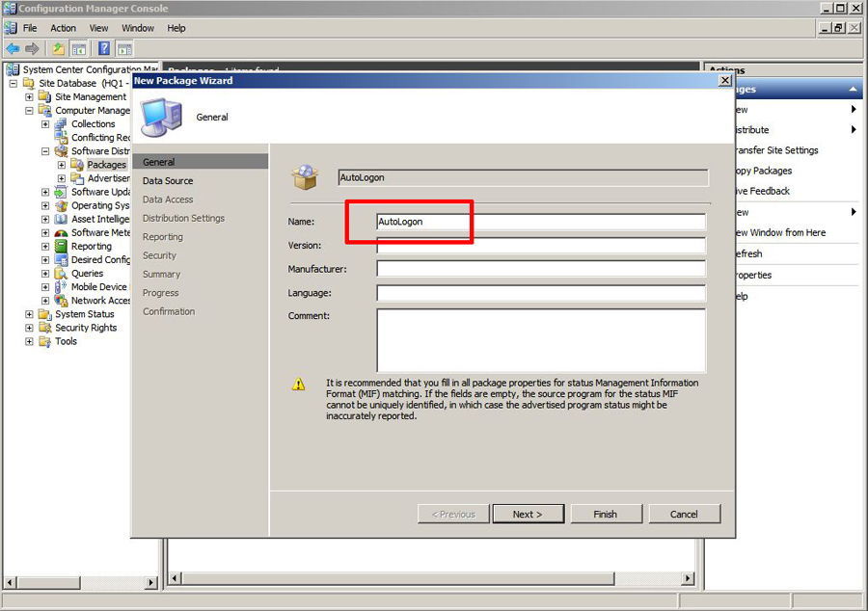The width and height of the screenshot is (868, 611).
Task: Click the Manufacturer input field
Action: (541, 269)
